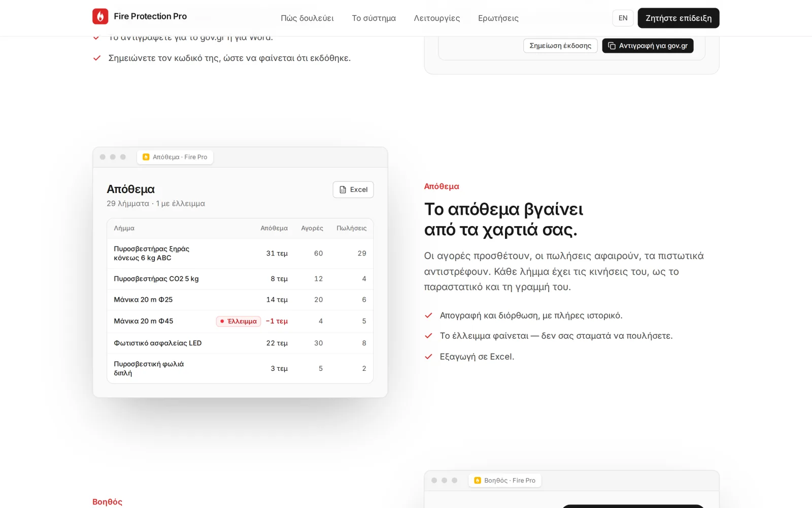This screenshot has width=812, height=508.
Task: Export inventory with the Excel button
Action: click(x=353, y=189)
